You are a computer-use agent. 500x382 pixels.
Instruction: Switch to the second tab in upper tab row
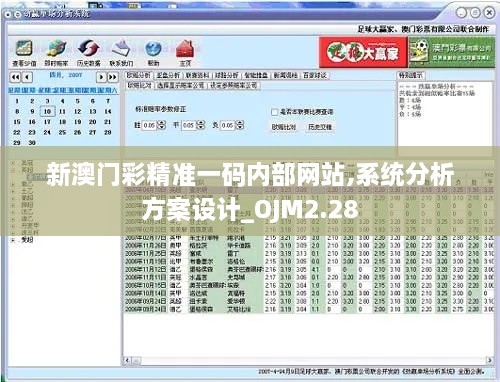coord(168,76)
